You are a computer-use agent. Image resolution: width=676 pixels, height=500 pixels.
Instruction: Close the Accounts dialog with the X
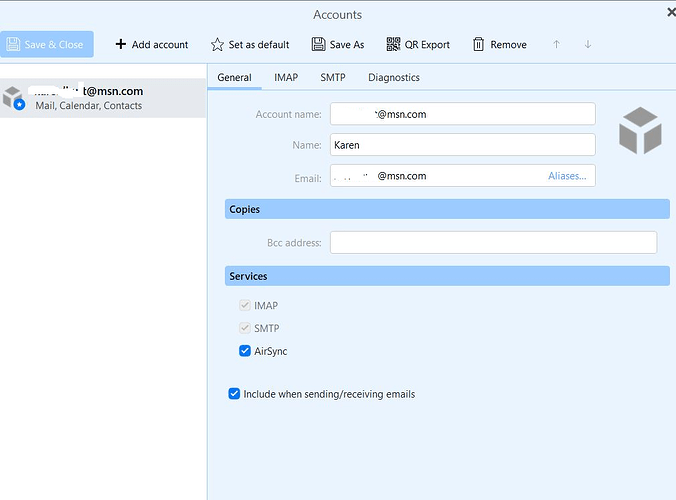671,12
